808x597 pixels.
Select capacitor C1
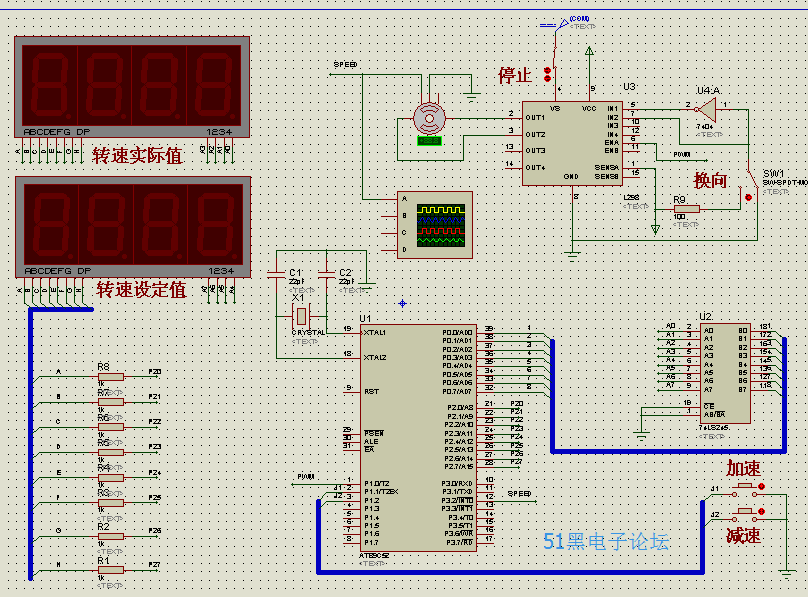[276, 274]
